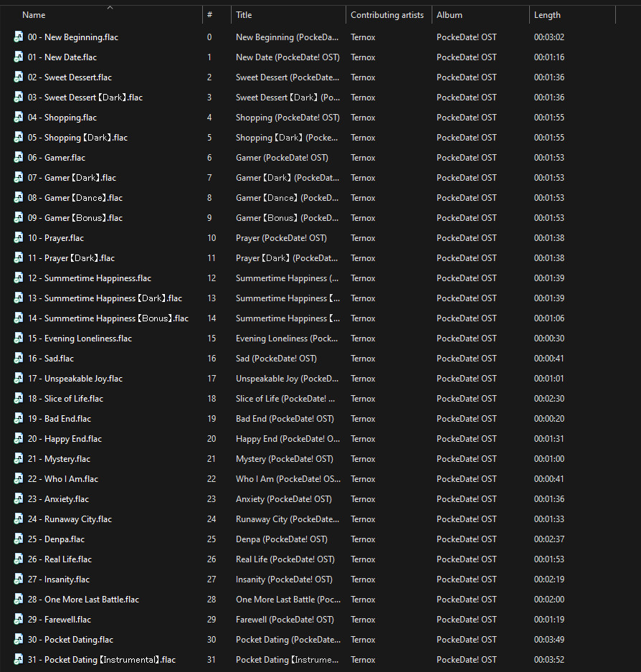This screenshot has width=641, height=672.
Task: Click the Title cell for Runaway City
Action: coord(287,519)
